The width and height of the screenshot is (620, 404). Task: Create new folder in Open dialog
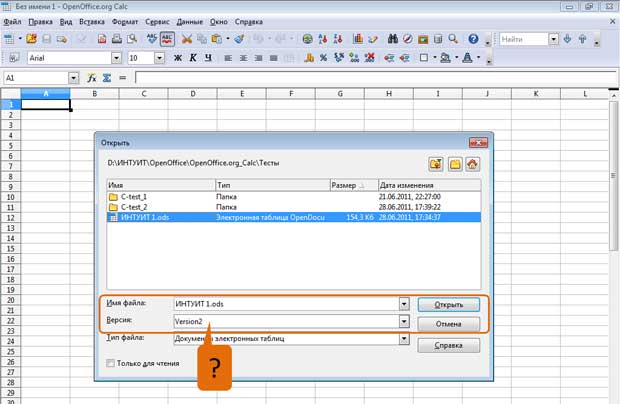455,164
